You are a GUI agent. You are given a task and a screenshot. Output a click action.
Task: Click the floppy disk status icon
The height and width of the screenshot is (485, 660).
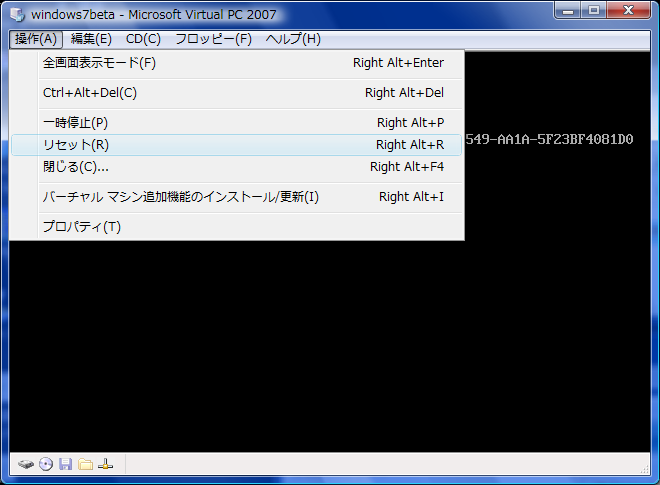point(65,464)
